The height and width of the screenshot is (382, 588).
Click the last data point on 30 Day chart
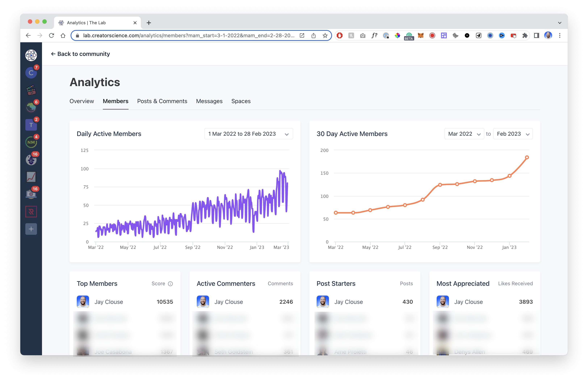(x=527, y=157)
